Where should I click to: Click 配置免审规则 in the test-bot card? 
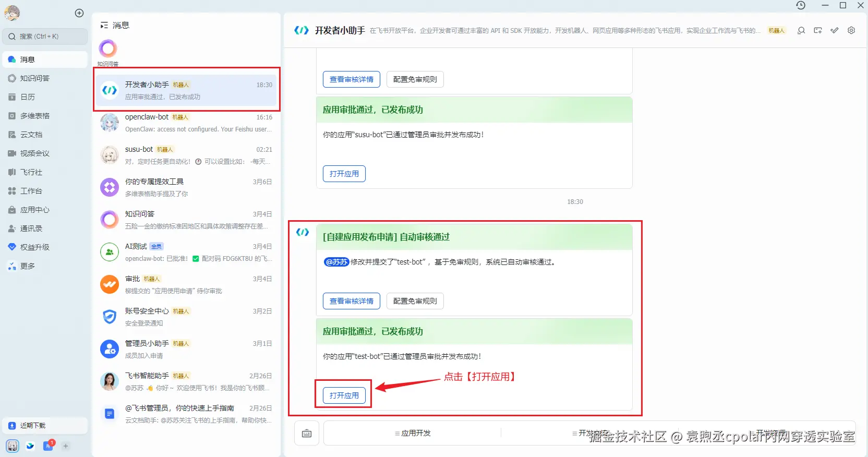point(415,301)
